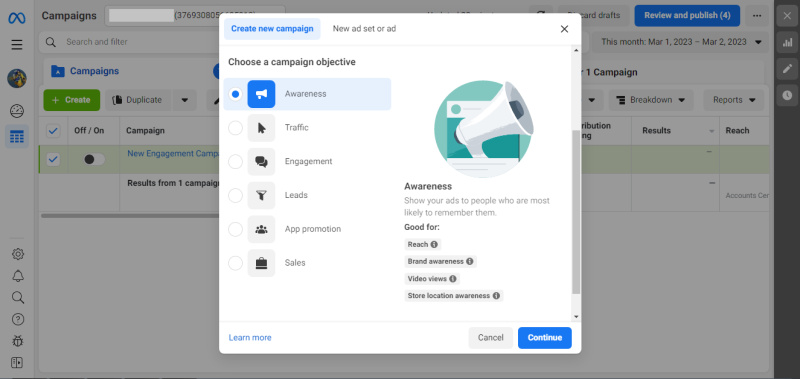Open the Help question mark icon
Image resolution: width=800 pixels, height=379 pixels.
coord(18,319)
